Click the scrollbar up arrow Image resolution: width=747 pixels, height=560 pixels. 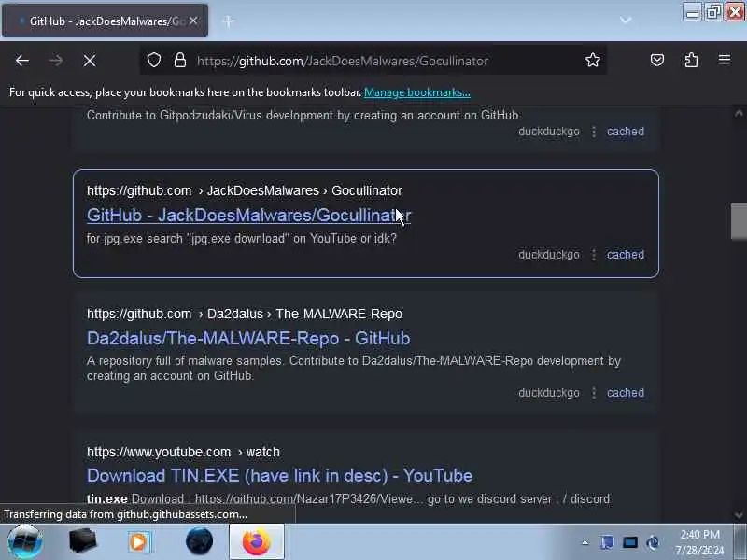point(739,113)
